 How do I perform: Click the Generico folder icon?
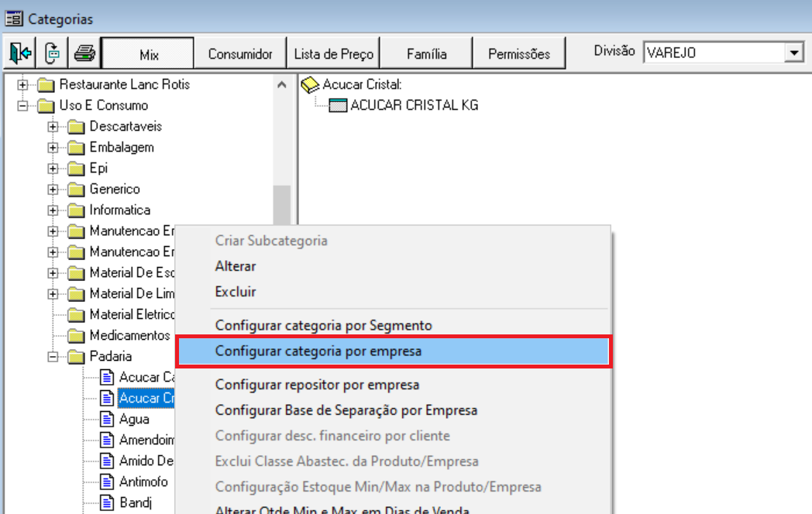[x=76, y=190]
